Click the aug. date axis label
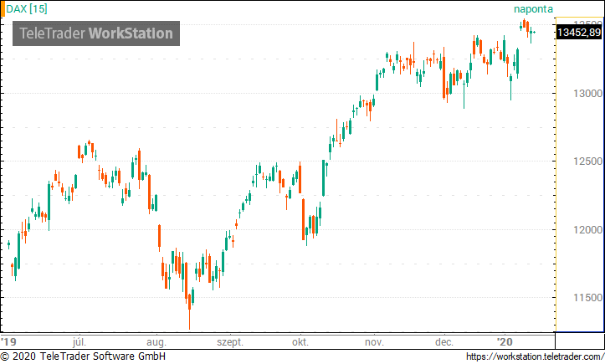This screenshot has height=364, width=605. coord(156,342)
